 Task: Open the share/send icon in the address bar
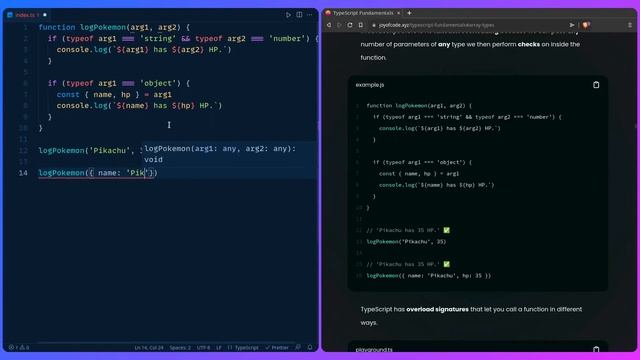click(572, 25)
